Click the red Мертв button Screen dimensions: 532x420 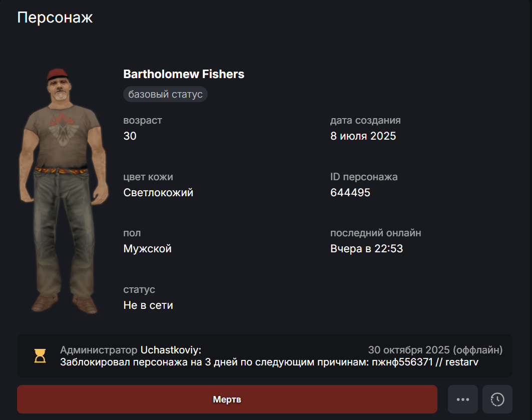click(x=227, y=399)
